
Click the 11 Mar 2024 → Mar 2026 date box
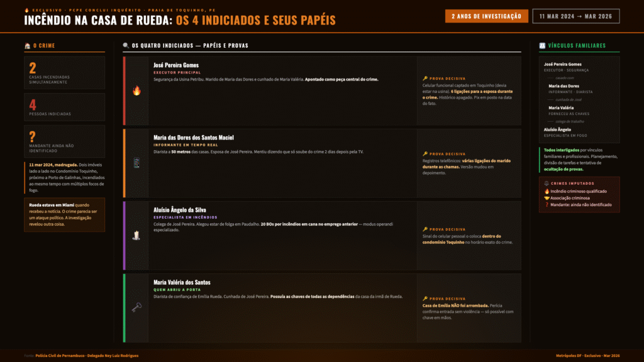tap(575, 16)
